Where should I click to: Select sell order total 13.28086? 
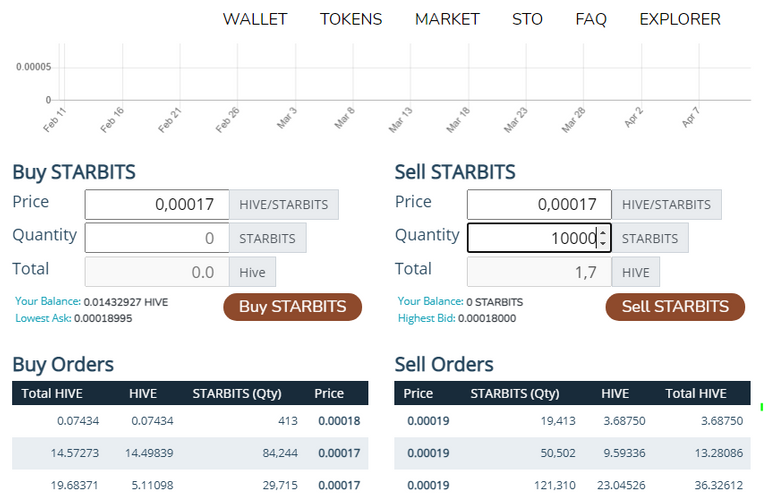[719, 453]
